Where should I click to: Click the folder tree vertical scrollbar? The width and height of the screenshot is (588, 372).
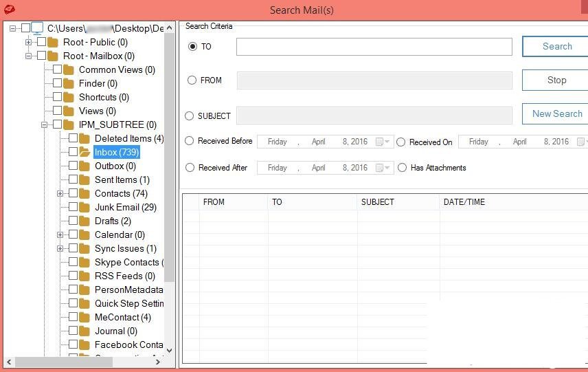169,206
